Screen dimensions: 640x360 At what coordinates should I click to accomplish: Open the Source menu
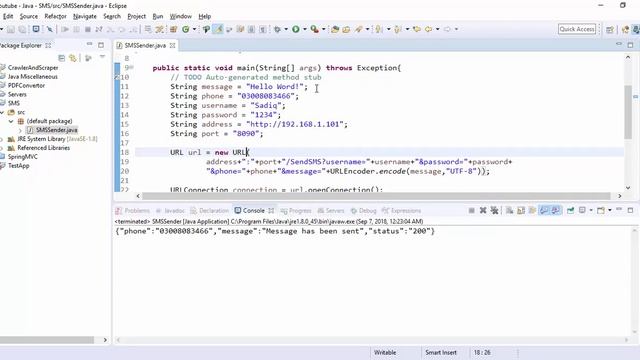coord(29,16)
